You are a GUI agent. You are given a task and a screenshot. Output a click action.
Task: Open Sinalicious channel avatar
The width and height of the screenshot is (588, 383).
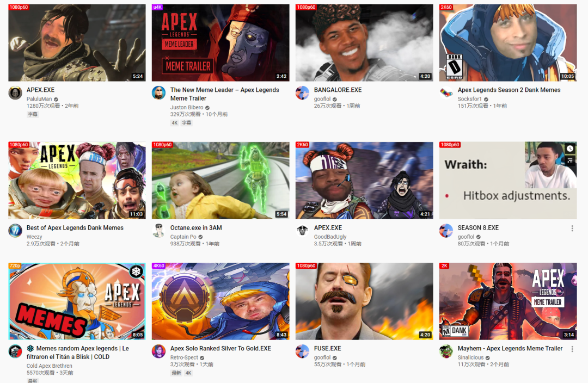446,351
